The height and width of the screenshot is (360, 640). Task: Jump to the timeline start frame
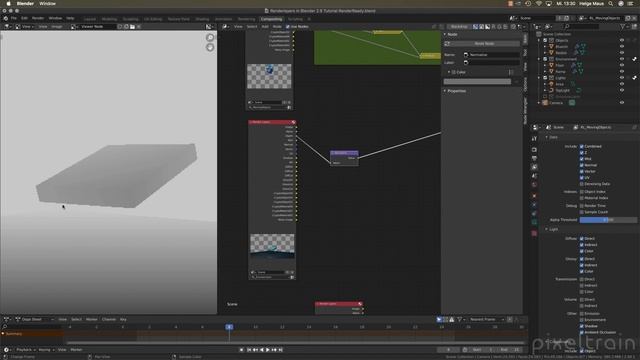(249, 350)
